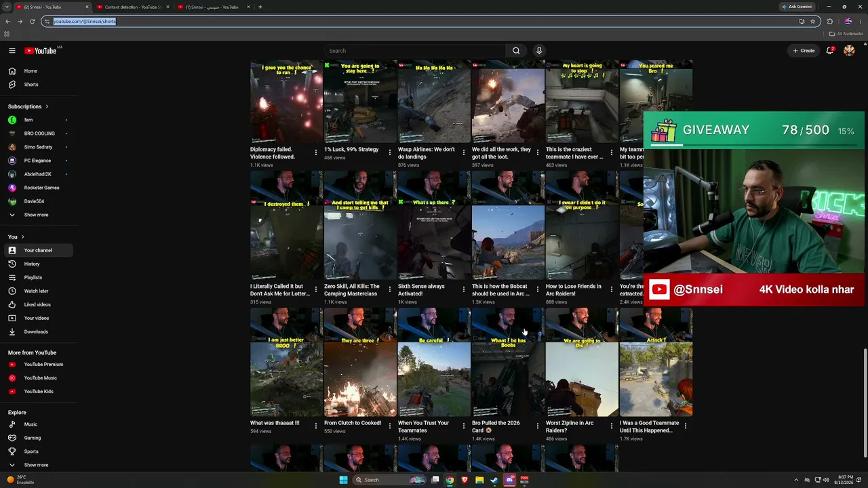Open the Chrome three-dot menu
This screenshot has width=868, height=488.
861,22
